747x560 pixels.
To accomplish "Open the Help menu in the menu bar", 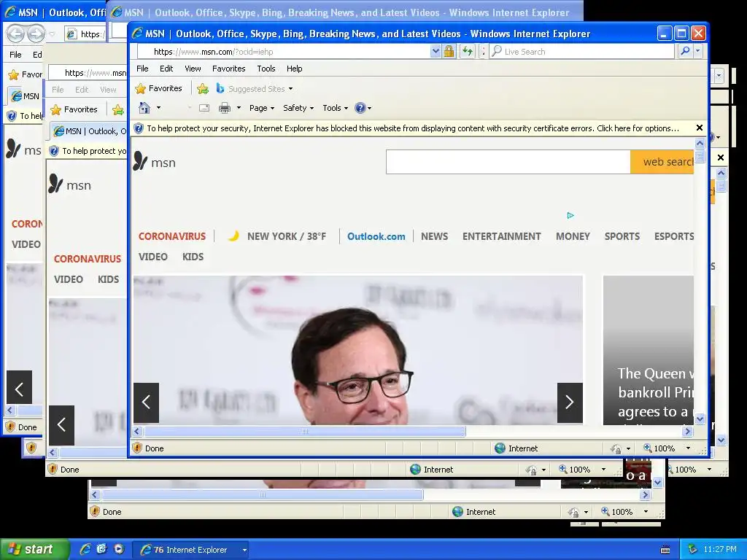I will pos(295,69).
